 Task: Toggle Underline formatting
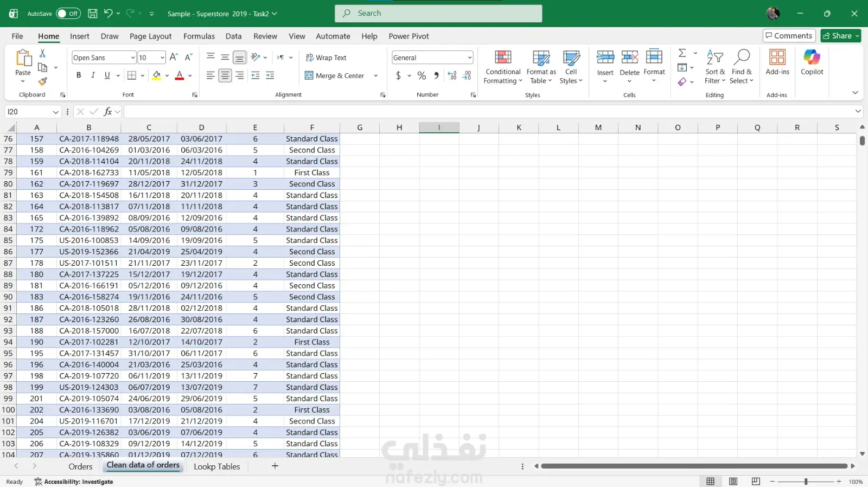[107, 75]
